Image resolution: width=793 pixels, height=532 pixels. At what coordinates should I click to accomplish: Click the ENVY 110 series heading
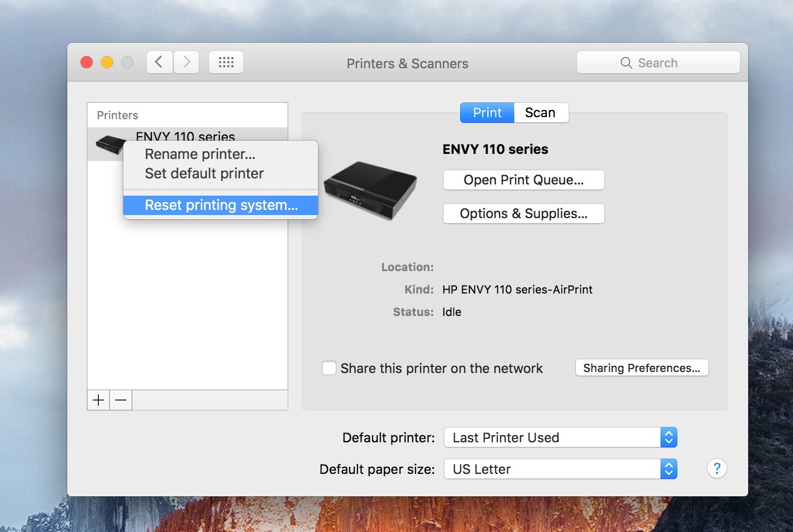(x=495, y=149)
